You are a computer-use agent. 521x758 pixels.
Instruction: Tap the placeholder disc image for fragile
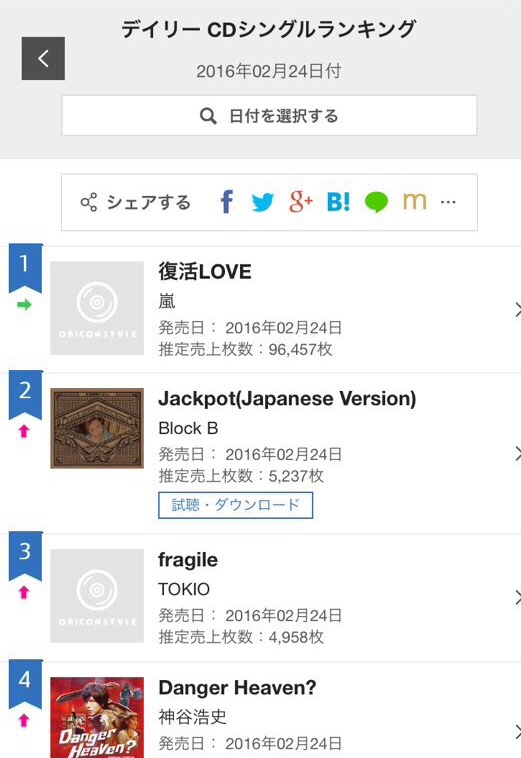tap(97, 596)
